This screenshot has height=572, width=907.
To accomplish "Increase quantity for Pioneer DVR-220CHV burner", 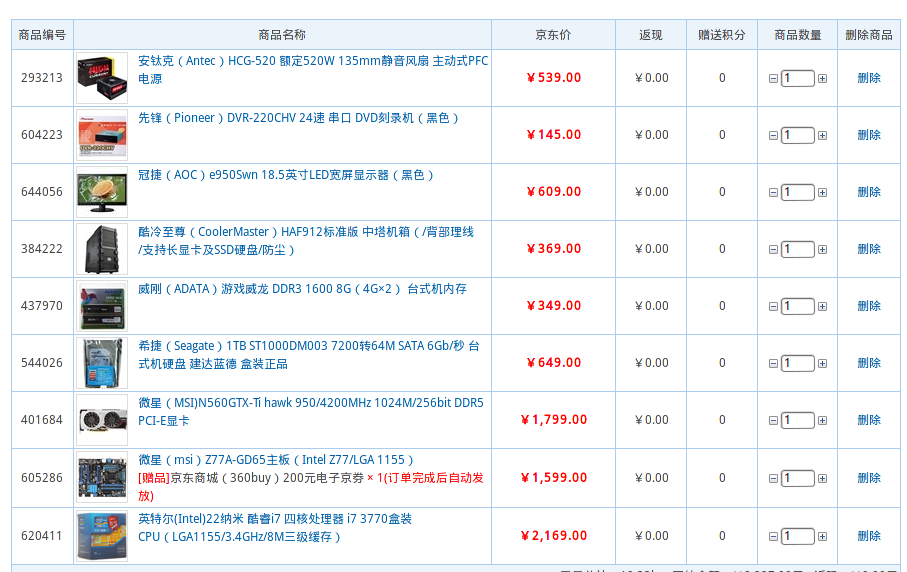I will (x=823, y=135).
